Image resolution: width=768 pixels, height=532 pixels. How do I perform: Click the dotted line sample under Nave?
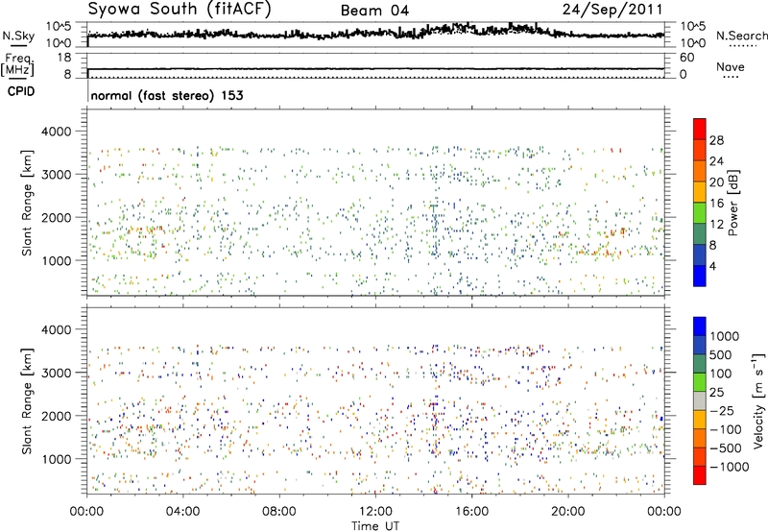(731, 77)
